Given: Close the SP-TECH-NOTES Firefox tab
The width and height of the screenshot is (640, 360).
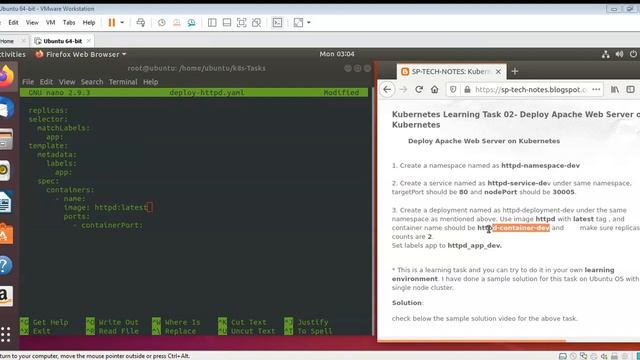Looking at the screenshot, I should [x=498, y=71].
